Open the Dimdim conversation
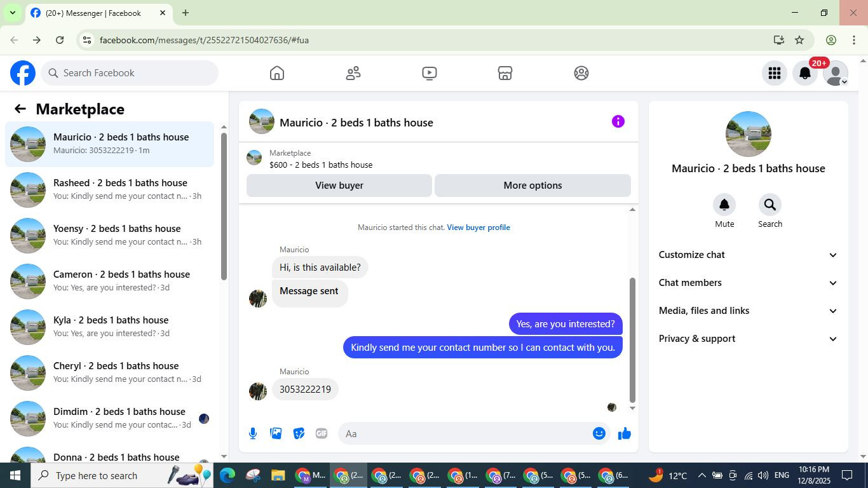Viewport: 868px width, 488px height. (110, 418)
